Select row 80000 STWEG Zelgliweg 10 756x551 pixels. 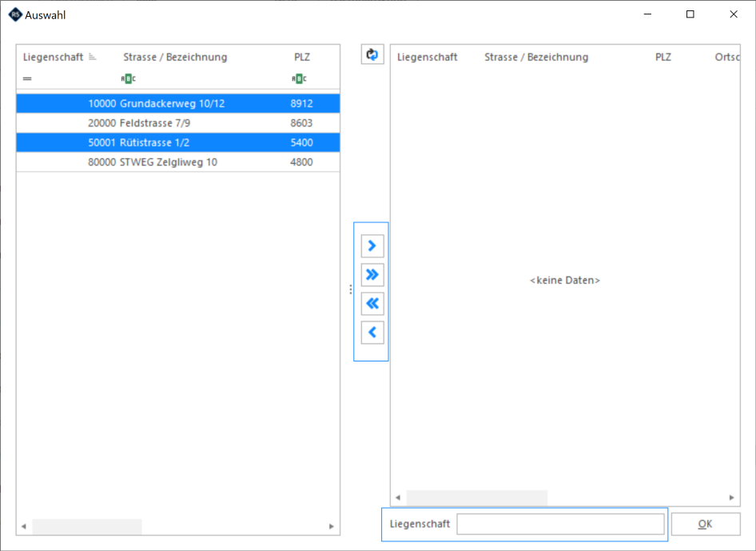pos(178,162)
